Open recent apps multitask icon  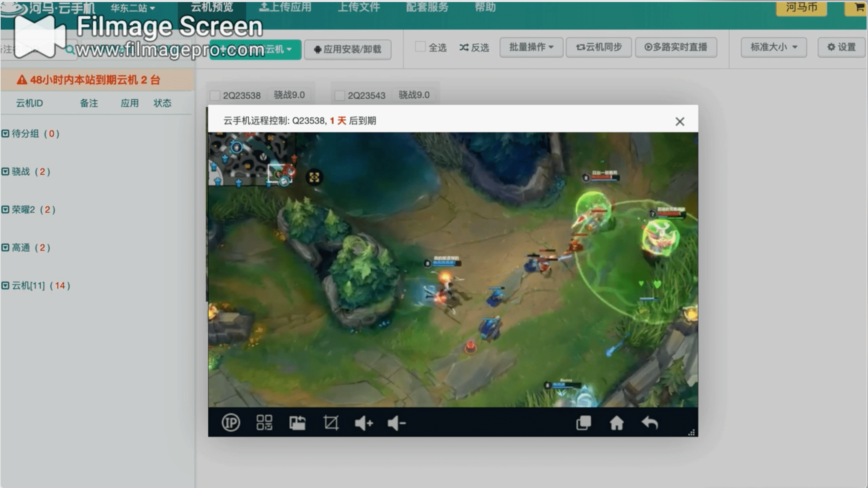point(584,423)
